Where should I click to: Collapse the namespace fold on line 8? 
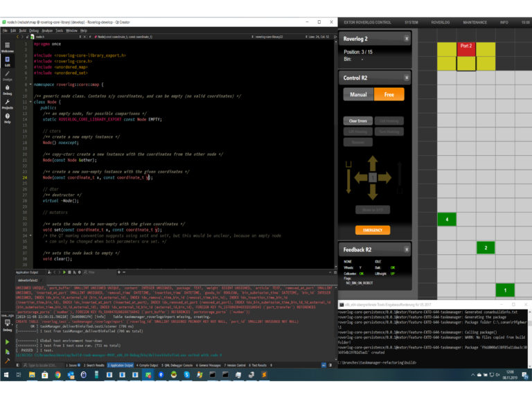pos(30,85)
